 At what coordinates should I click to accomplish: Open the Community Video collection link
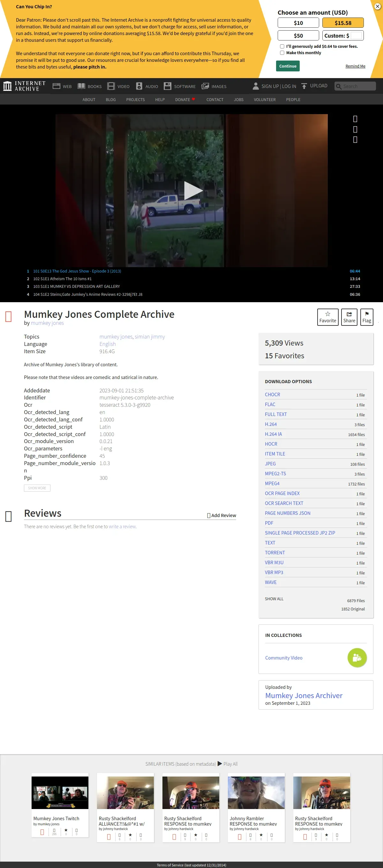(284, 658)
